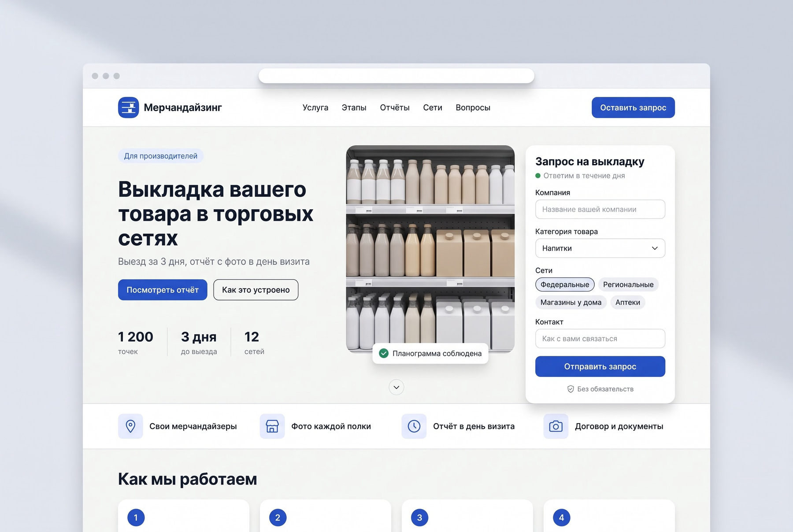Click step number 2 circle
The width and height of the screenshot is (793, 532).
pyautogui.click(x=278, y=517)
